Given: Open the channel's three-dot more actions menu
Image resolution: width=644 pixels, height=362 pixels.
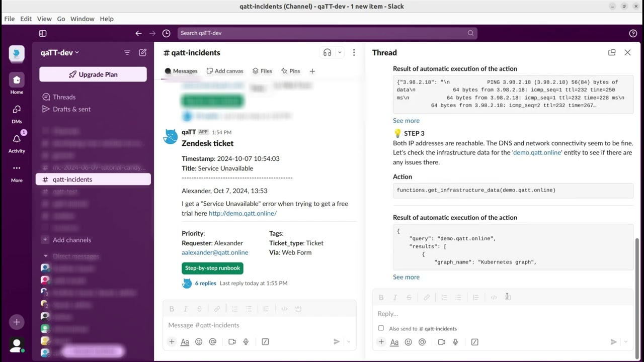Looking at the screenshot, I should click(x=354, y=53).
